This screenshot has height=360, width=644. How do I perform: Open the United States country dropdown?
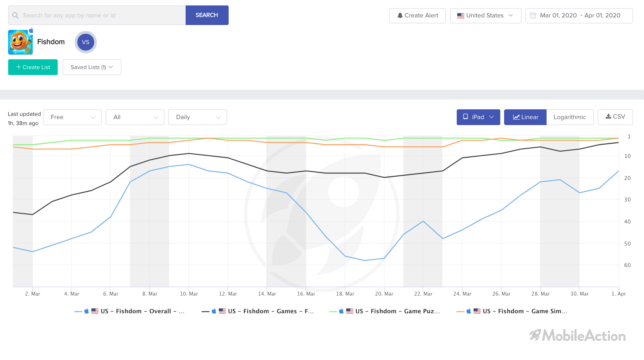pyautogui.click(x=486, y=15)
